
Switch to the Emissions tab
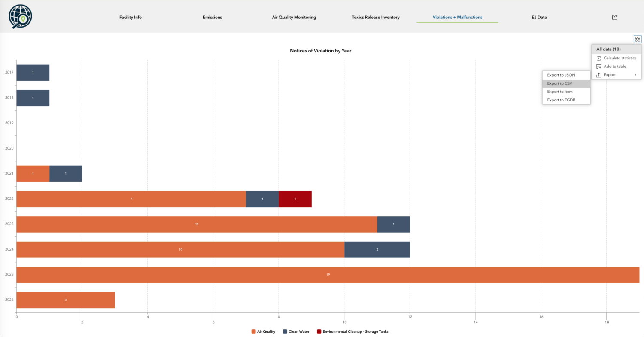click(212, 18)
